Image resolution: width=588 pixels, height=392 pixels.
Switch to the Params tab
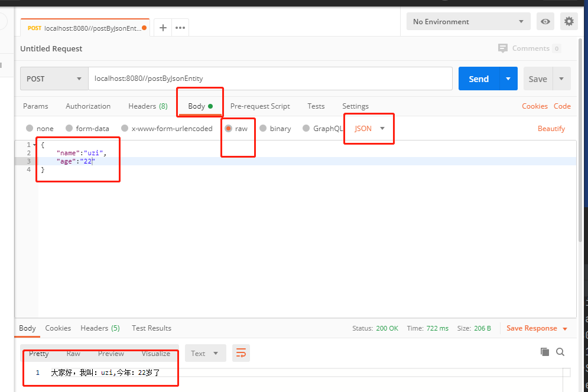(35, 106)
